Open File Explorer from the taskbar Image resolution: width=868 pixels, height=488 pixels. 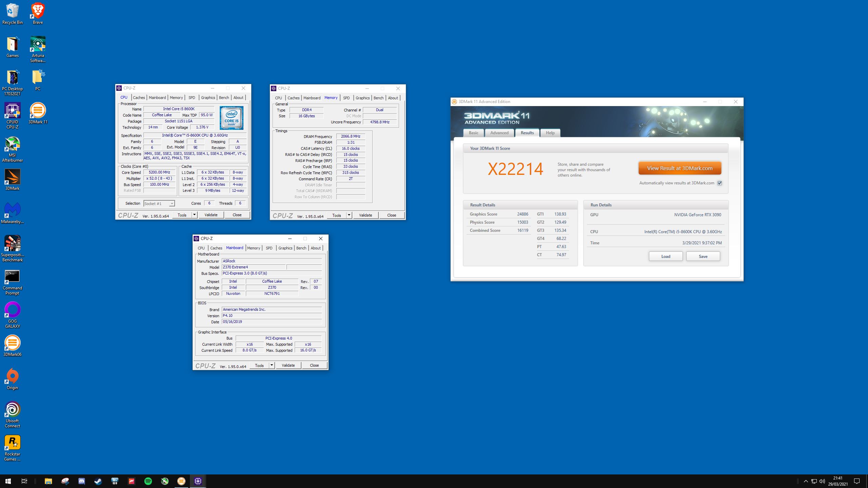48,481
